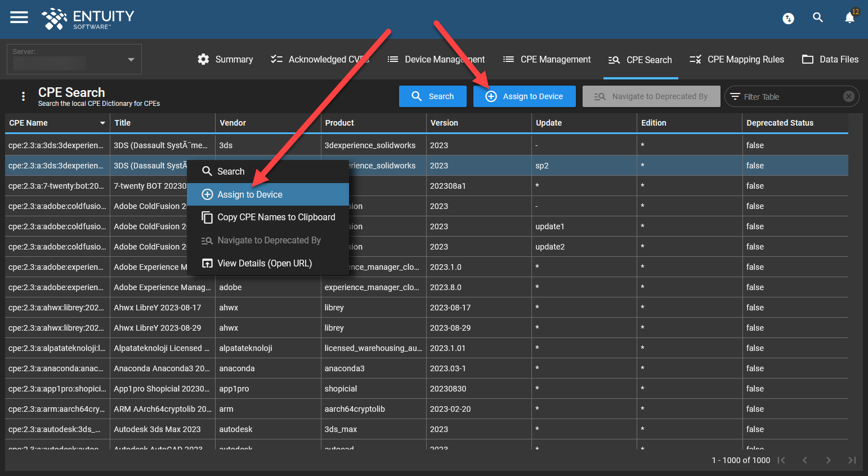Click the blue Search button

433,96
